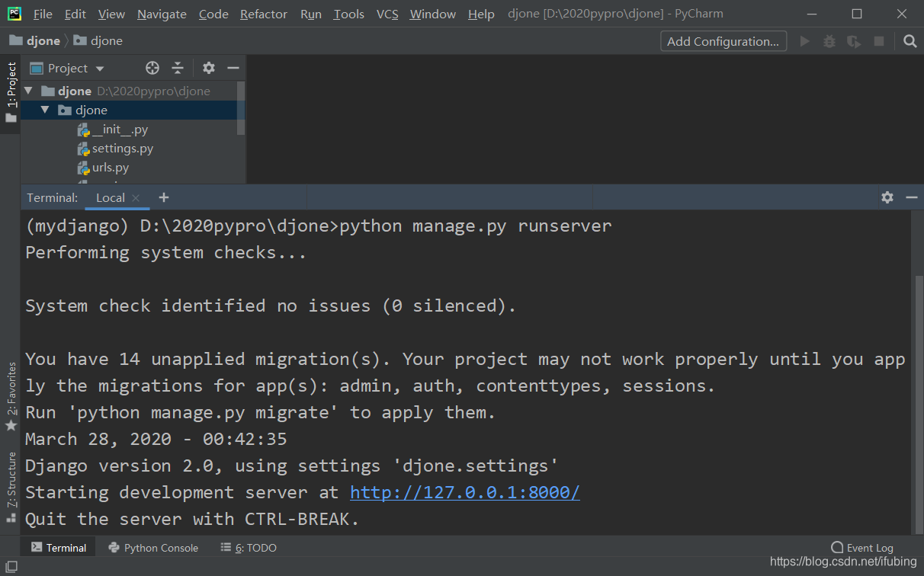Click 'System check identified no issues' line
Screen dimensions: 924x576
[271, 306]
